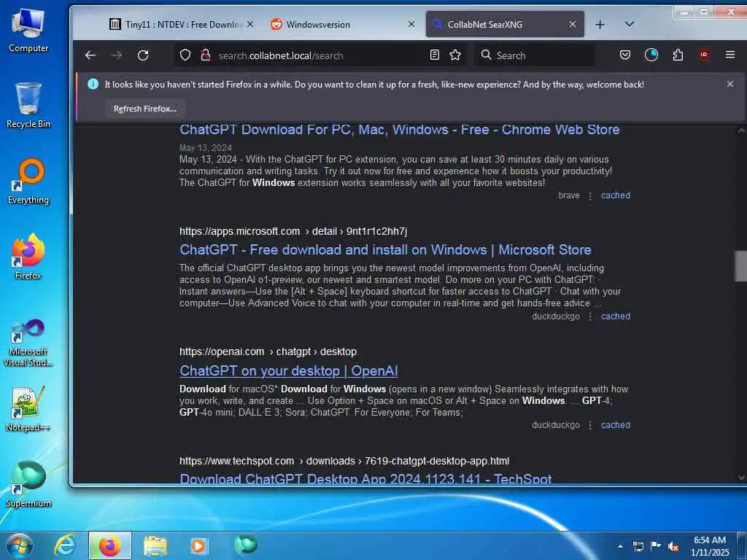Viewport: 747px width, 560px height.
Task: Click the insecure connection padlock icon
Action: [x=205, y=55]
